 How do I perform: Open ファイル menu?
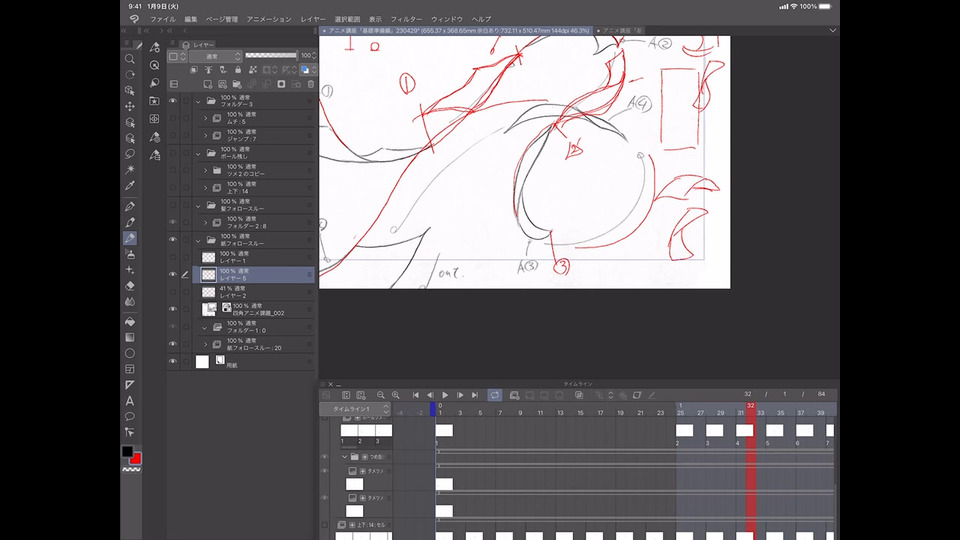coord(163,19)
